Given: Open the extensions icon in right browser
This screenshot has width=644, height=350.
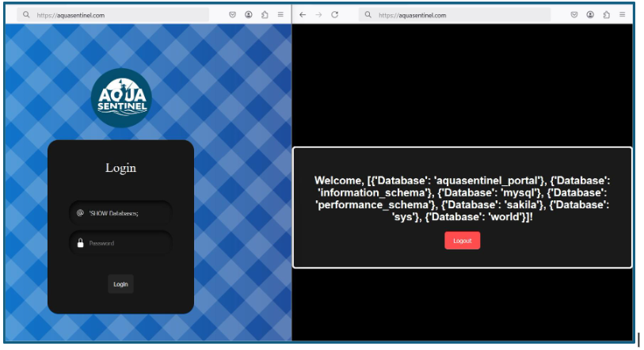Looking at the screenshot, I should (x=606, y=15).
